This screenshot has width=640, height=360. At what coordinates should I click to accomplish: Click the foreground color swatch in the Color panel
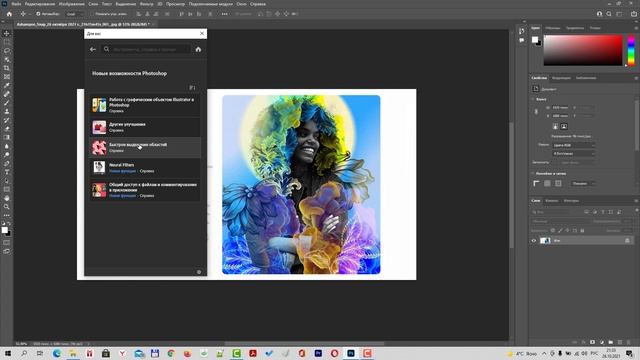click(535, 40)
